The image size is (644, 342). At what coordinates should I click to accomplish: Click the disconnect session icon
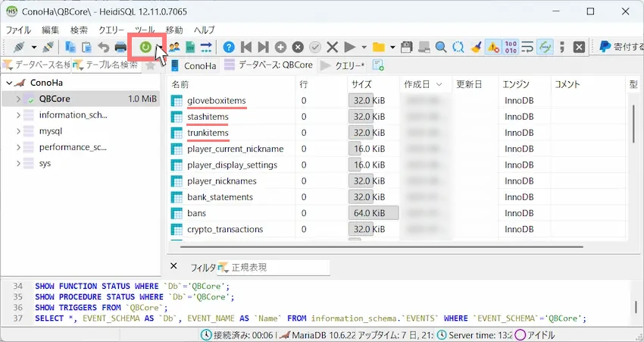point(48,47)
